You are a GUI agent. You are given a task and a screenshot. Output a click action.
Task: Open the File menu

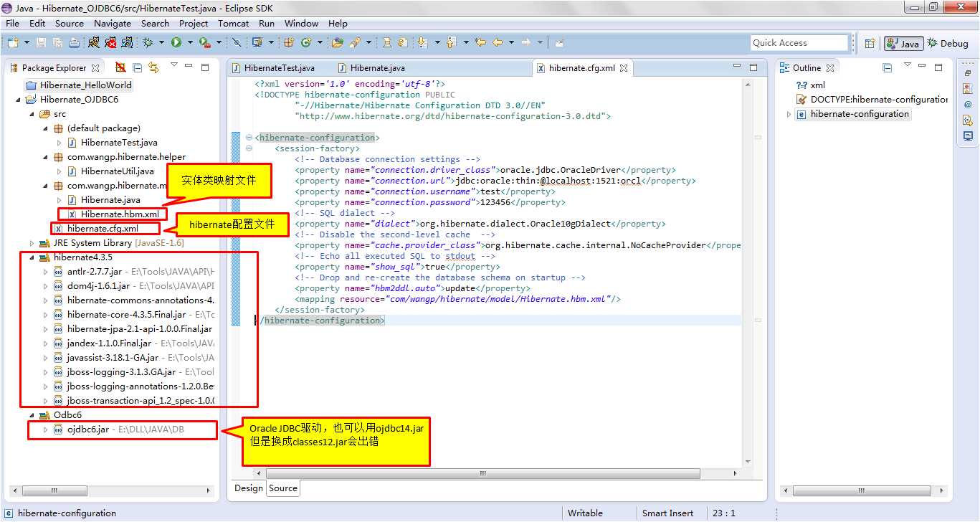[x=13, y=23]
